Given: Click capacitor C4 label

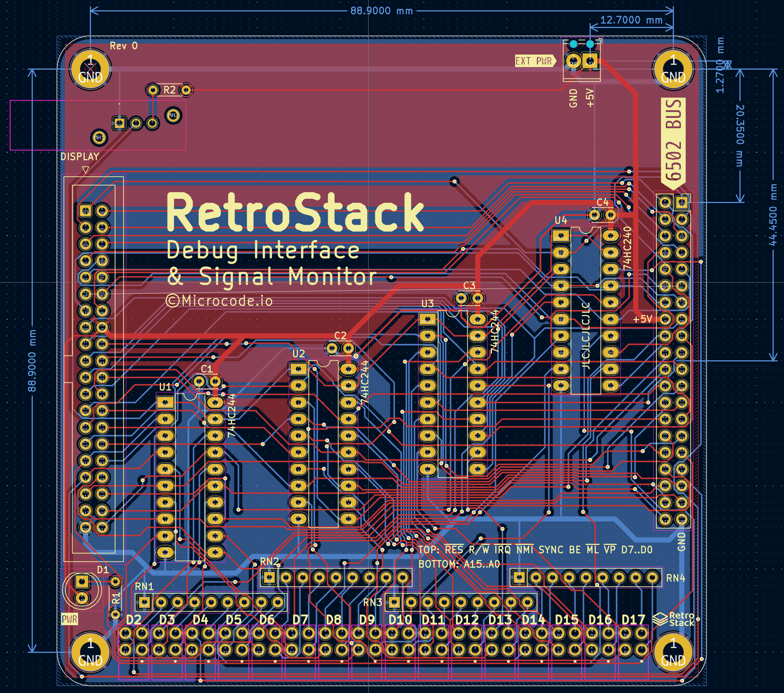Looking at the screenshot, I should [x=602, y=202].
